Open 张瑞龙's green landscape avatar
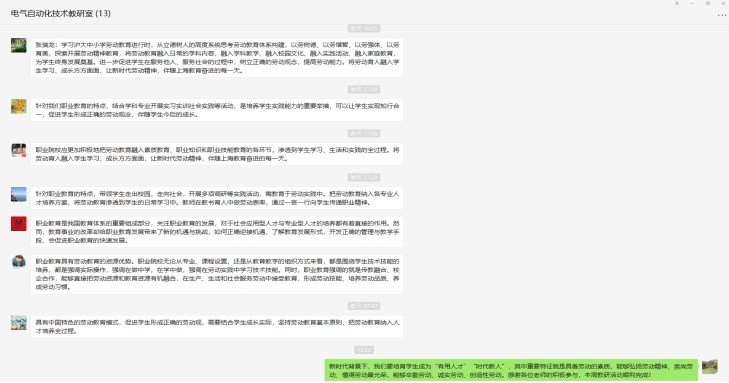Screen dimensions: 729x383 (19, 45)
